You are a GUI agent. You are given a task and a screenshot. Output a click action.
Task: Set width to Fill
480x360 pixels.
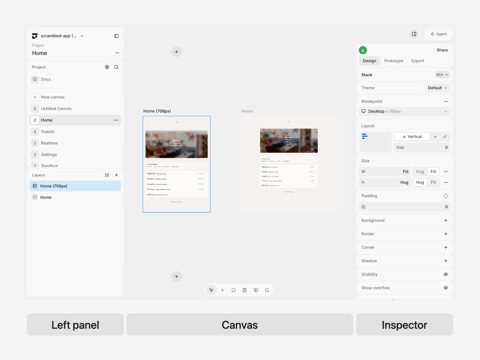click(433, 172)
